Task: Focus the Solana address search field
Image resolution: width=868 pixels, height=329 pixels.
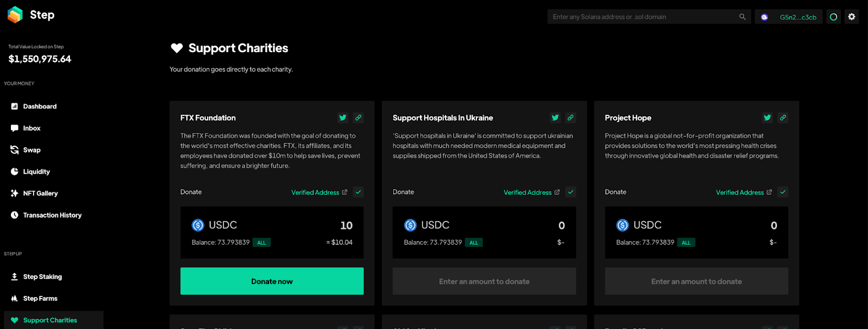Action: coord(643,17)
